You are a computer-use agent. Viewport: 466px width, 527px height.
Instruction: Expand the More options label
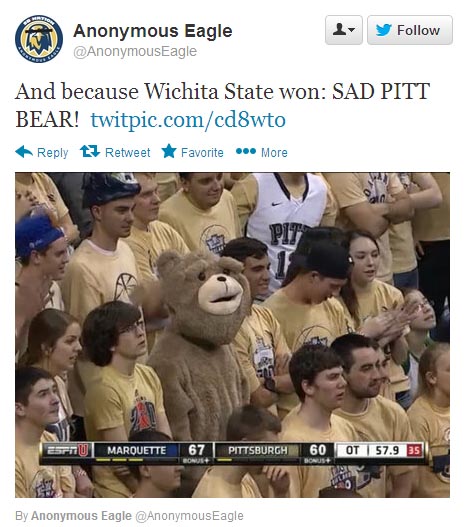point(274,153)
